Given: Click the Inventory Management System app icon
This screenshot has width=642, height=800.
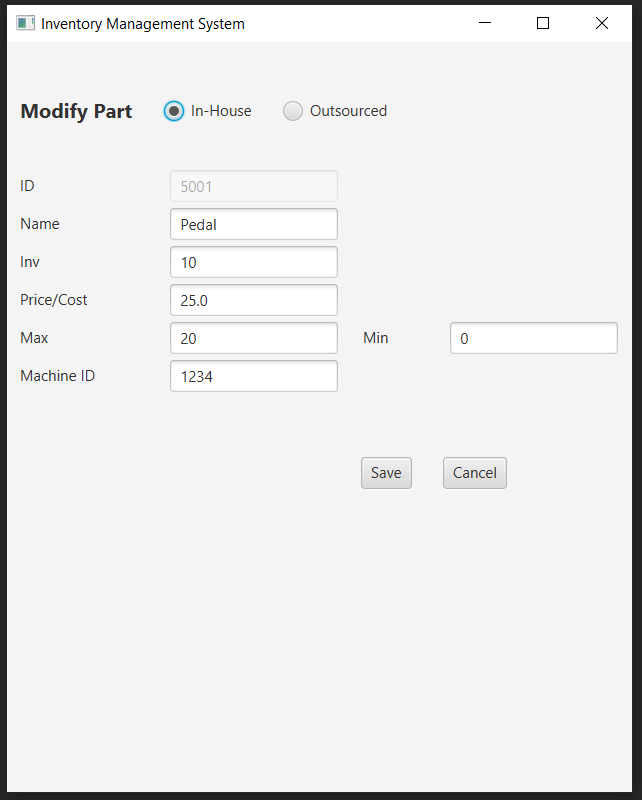Looking at the screenshot, I should click(x=25, y=22).
